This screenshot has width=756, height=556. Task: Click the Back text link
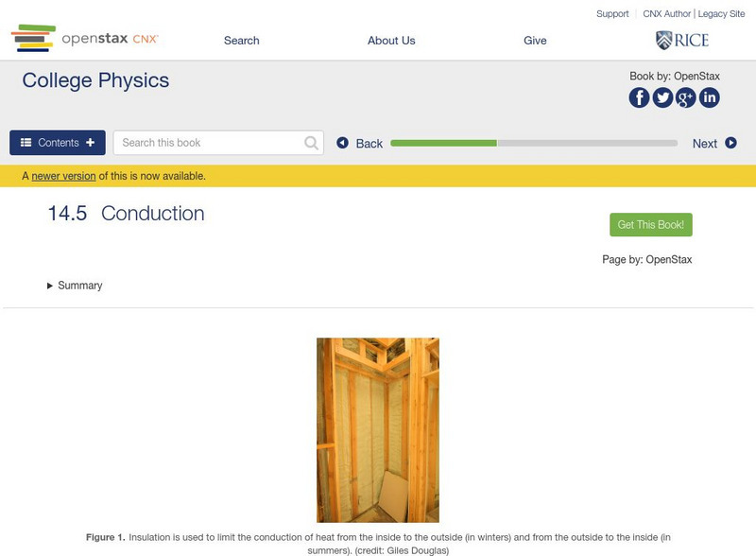tap(369, 144)
